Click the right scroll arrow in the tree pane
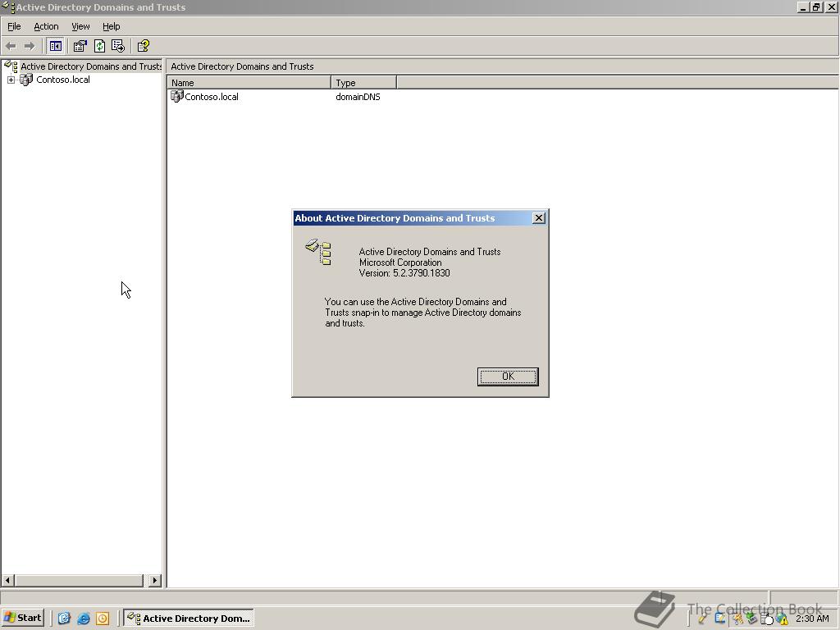Screen dimensions: 840x630 click(x=155, y=580)
